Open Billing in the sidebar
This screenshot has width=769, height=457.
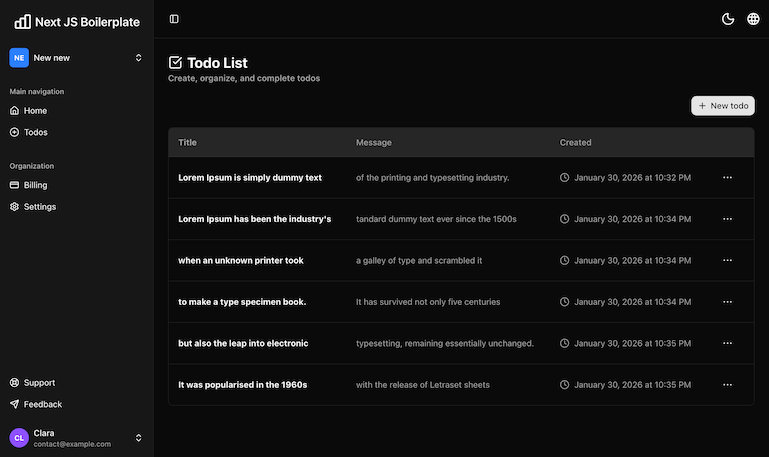[35, 185]
